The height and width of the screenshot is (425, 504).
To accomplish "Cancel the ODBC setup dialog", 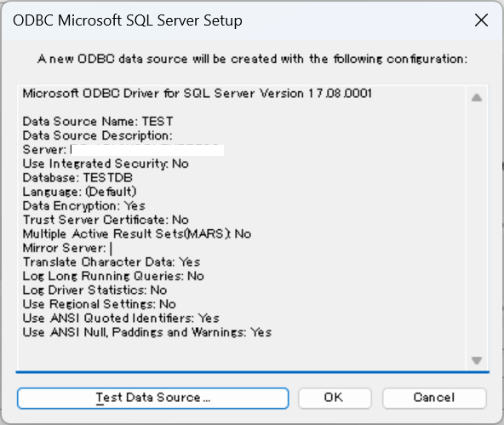I will 434,398.
